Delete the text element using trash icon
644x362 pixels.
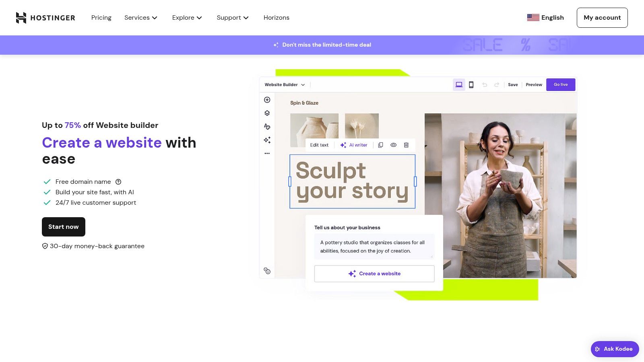tap(406, 145)
